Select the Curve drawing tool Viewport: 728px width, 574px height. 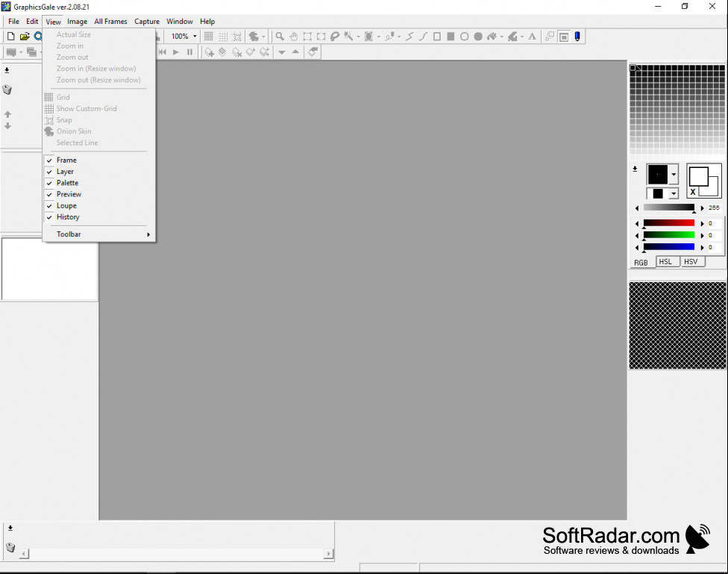pyautogui.click(x=423, y=37)
